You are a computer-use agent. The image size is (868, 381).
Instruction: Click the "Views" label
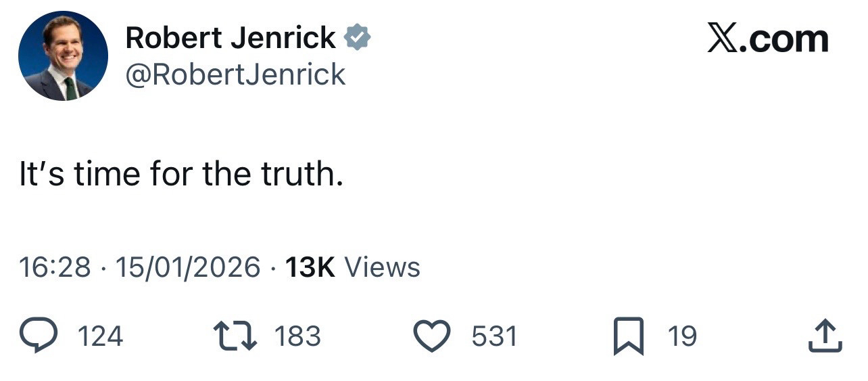[x=383, y=267]
